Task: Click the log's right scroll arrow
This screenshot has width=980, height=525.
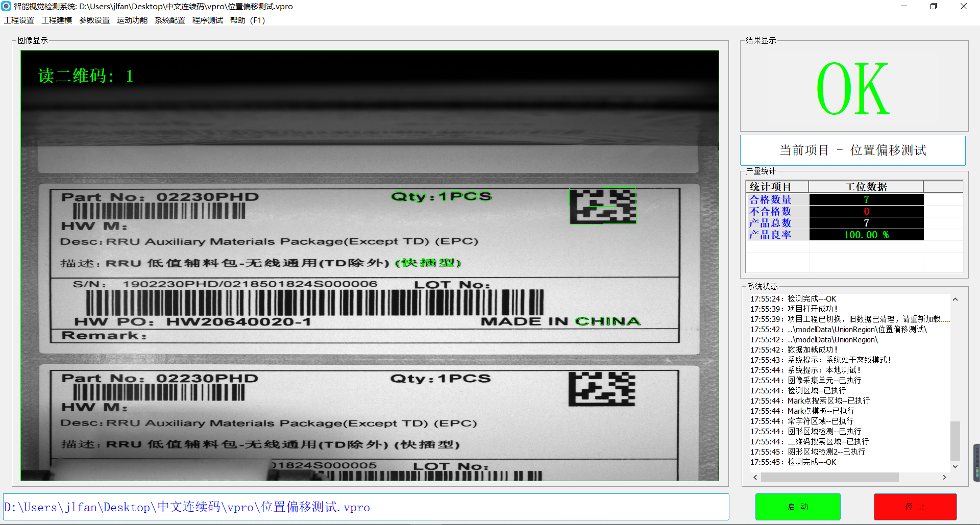Action: [x=944, y=477]
